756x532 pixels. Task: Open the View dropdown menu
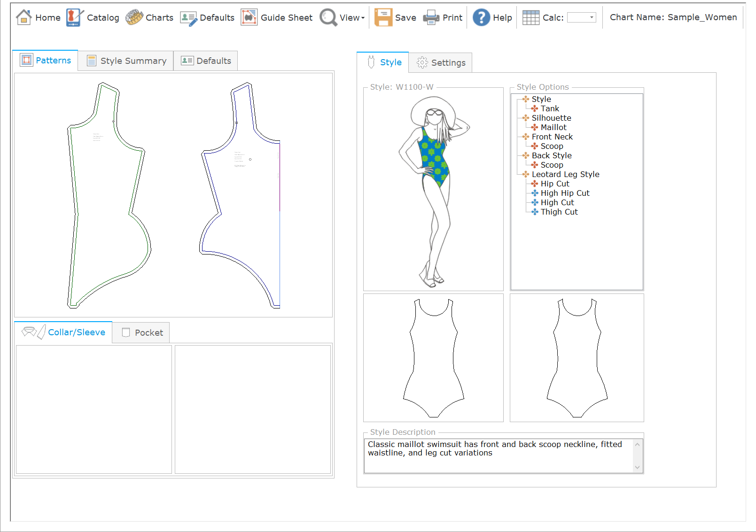[352, 17]
